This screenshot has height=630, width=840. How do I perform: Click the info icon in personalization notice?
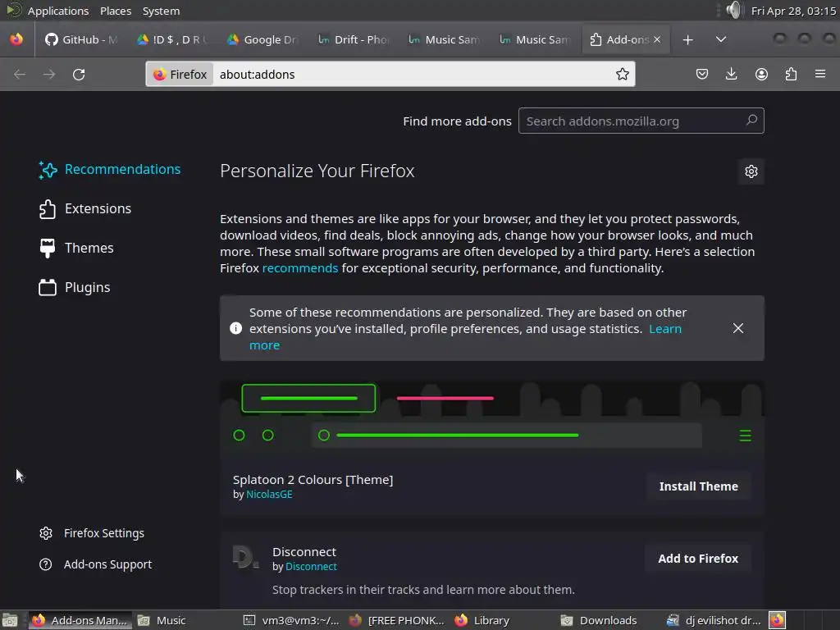(235, 328)
